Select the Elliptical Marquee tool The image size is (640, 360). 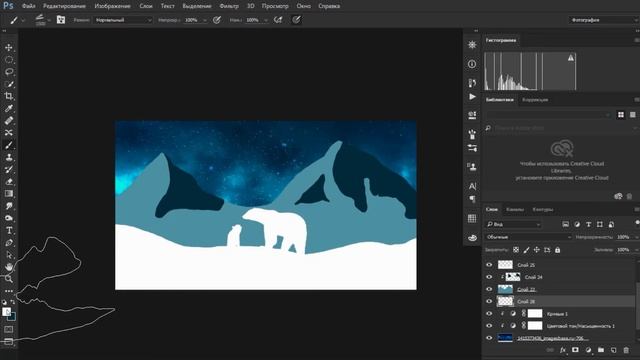[9, 60]
